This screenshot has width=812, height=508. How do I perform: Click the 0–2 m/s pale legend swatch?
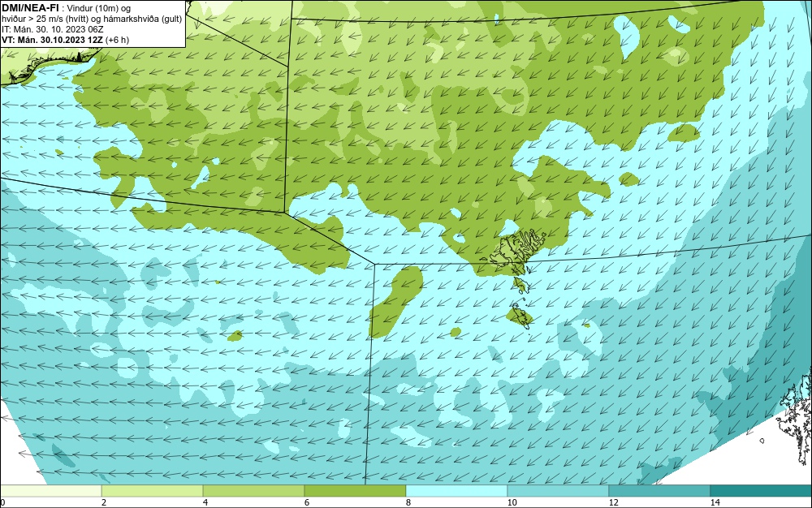[x=50, y=490]
